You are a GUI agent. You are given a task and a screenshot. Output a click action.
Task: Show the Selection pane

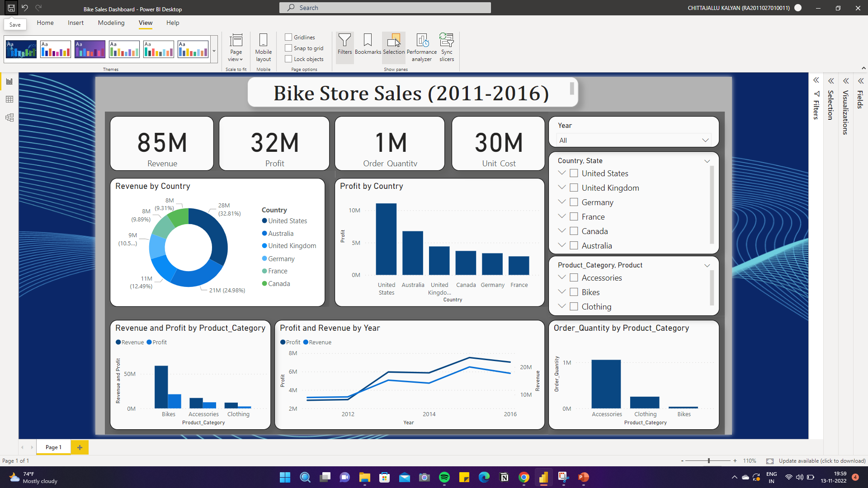[394, 47]
